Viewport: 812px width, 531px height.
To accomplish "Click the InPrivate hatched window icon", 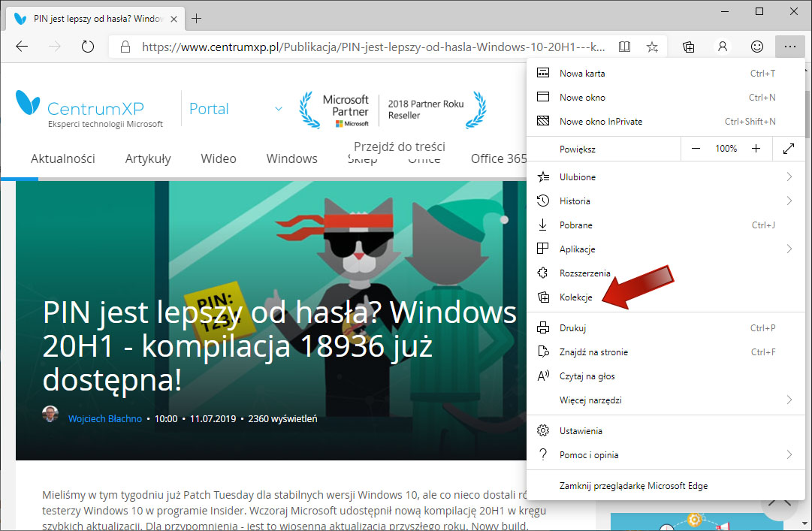I will (x=543, y=121).
